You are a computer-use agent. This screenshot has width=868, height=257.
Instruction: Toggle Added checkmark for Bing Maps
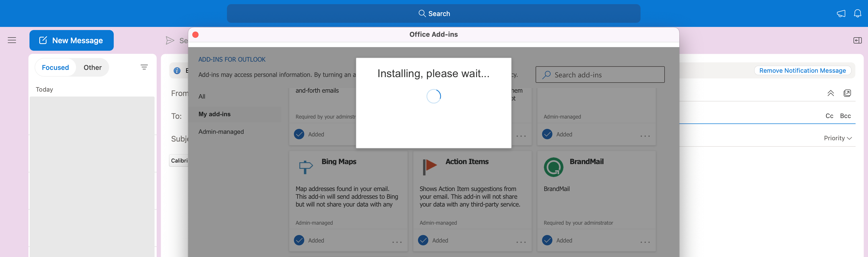[x=299, y=240]
